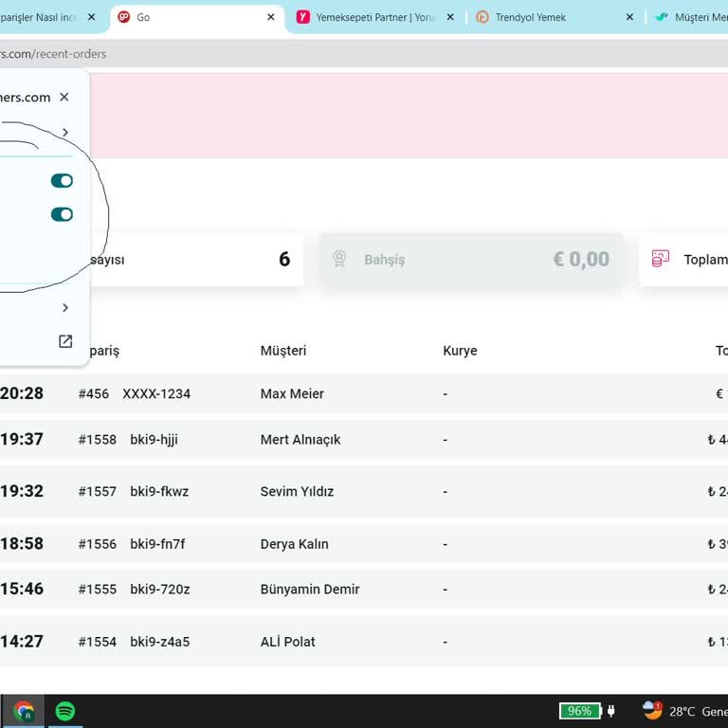Open site settings external link icon
The image size is (728, 728).
click(x=65, y=341)
